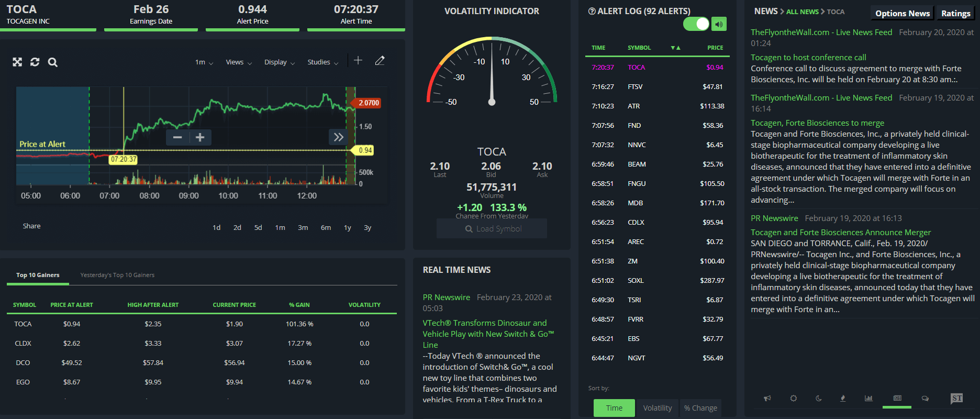980x419 pixels.
Task: Click CLDX in Top 10 Gainers table
Action: click(x=23, y=343)
